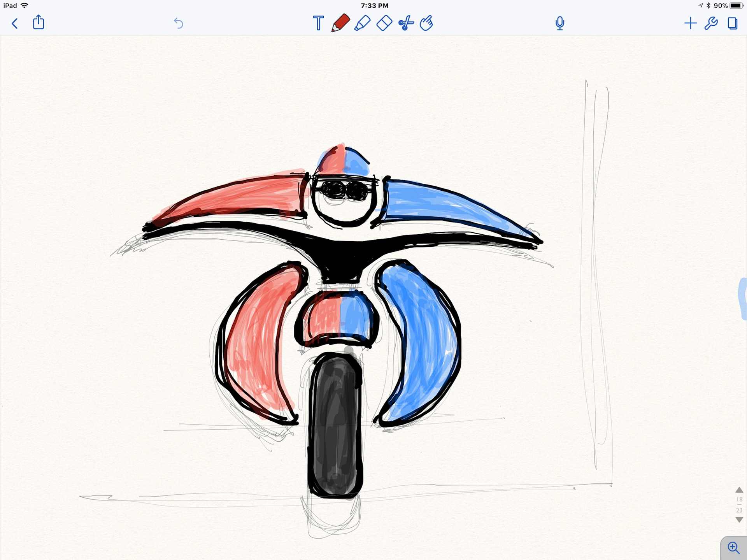
Task: Jump to the previous page with up arrow
Action: pos(739,490)
